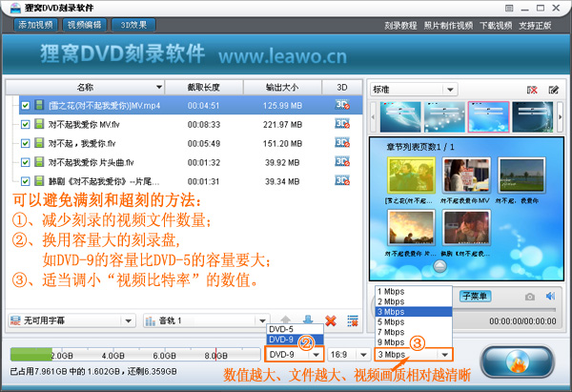Click the round up-arrow in menu preview

click(x=439, y=266)
